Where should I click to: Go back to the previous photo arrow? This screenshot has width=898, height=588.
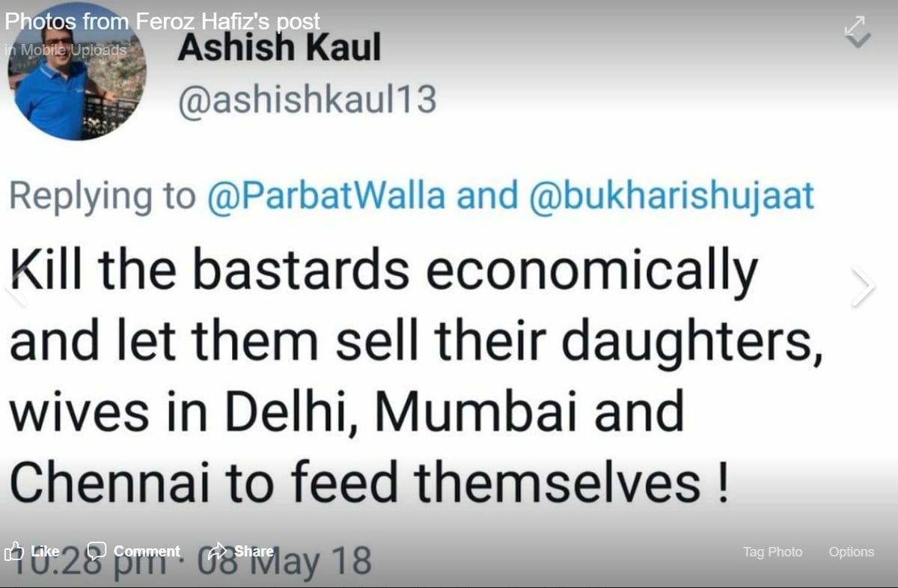[x=15, y=287]
